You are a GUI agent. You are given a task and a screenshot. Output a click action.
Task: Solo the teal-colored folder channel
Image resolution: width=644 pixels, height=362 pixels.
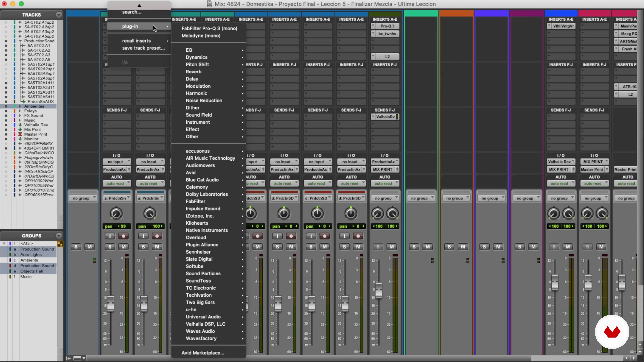pyautogui.click(x=414, y=247)
